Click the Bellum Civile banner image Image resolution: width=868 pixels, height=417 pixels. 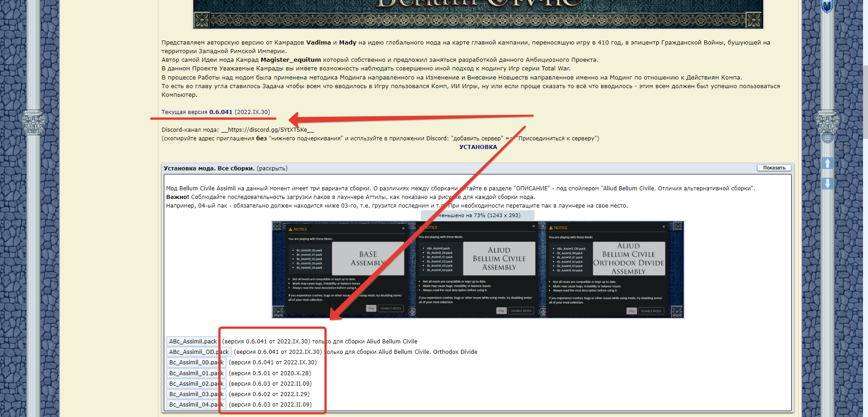(478, 14)
